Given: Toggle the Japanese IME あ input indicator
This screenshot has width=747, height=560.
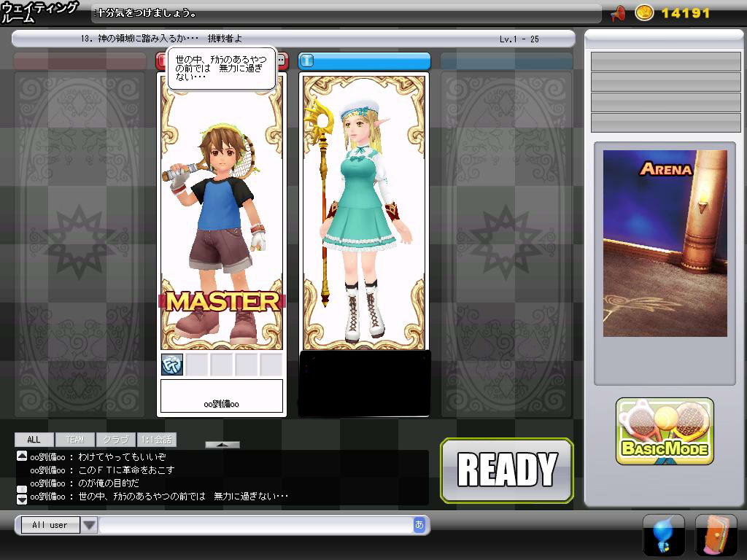Looking at the screenshot, I should coord(419,525).
